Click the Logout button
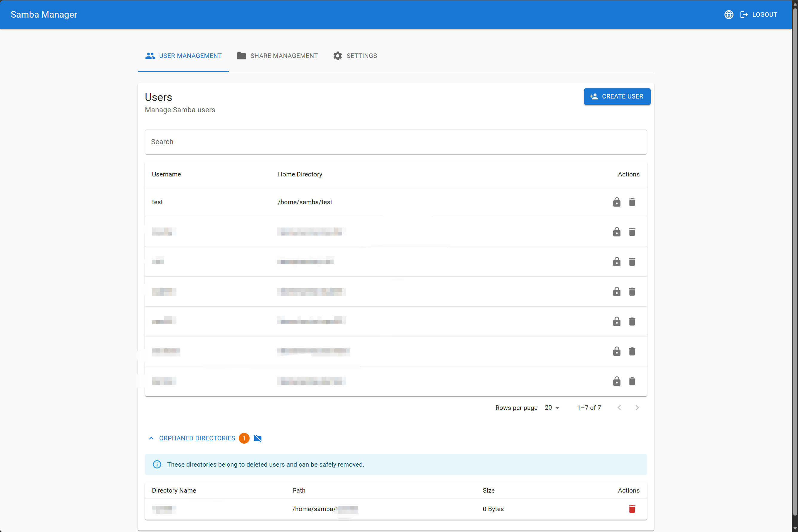 (759, 15)
